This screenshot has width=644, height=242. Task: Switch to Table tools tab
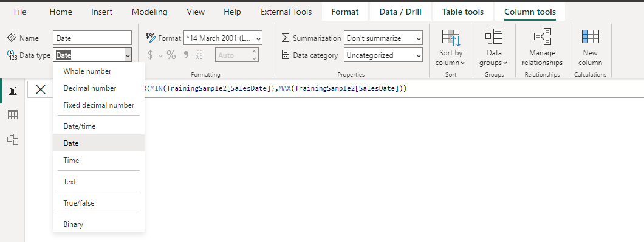463,12
